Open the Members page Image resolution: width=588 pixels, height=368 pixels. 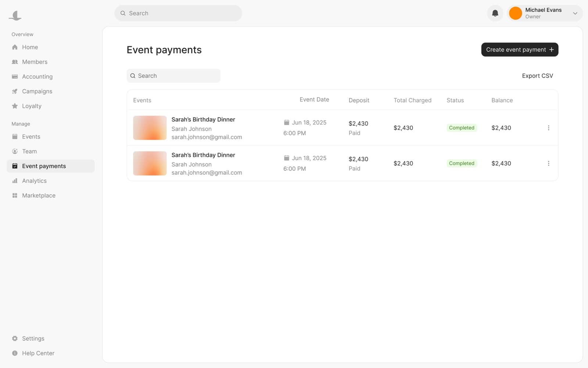click(51, 62)
